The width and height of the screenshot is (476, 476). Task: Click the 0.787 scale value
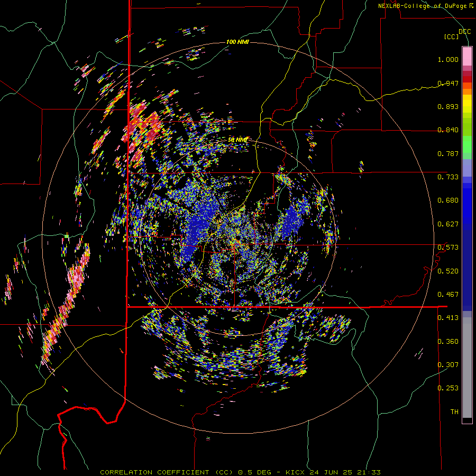click(x=448, y=153)
